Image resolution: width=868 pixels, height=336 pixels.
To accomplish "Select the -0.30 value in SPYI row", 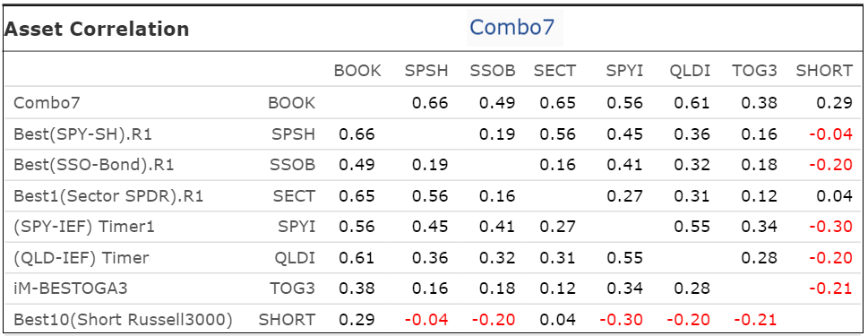I will [x=830, y=227].
